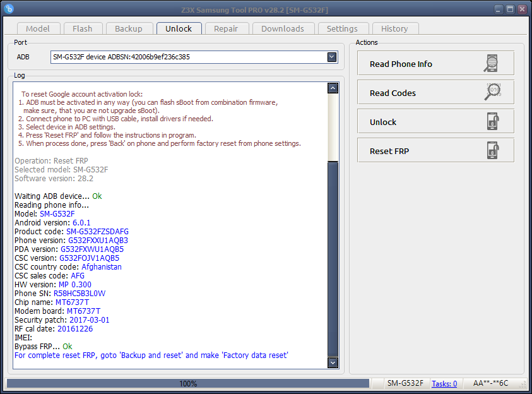Click the PDA version G532FXWU1AQB5

click(x=92, y=249)
